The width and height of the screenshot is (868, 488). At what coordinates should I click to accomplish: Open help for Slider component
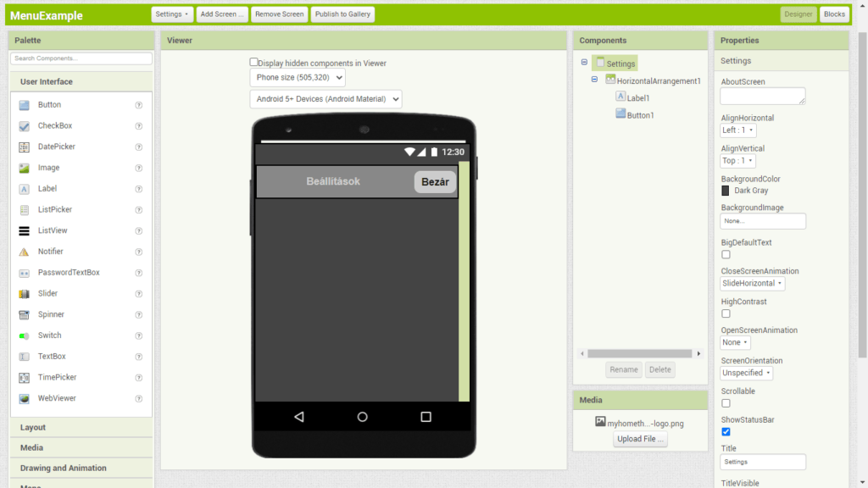click(139, 294)
